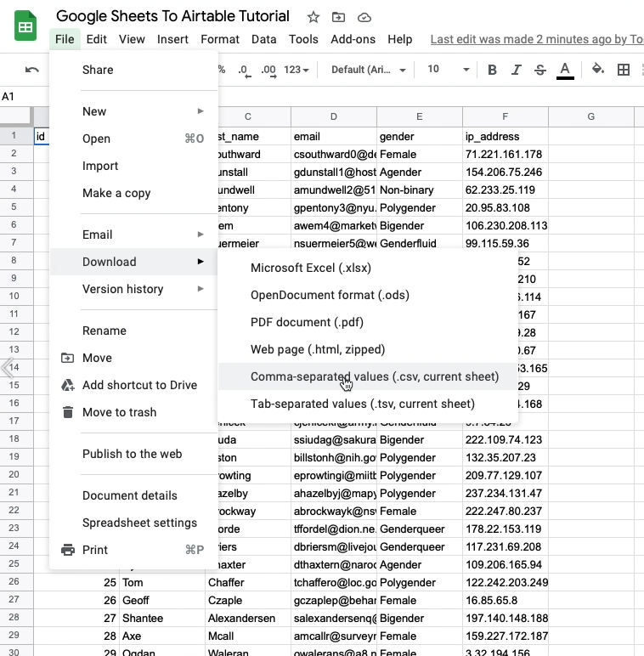Star the document
Viewport: 644px width, 656px height.
[x=314, y=17]
